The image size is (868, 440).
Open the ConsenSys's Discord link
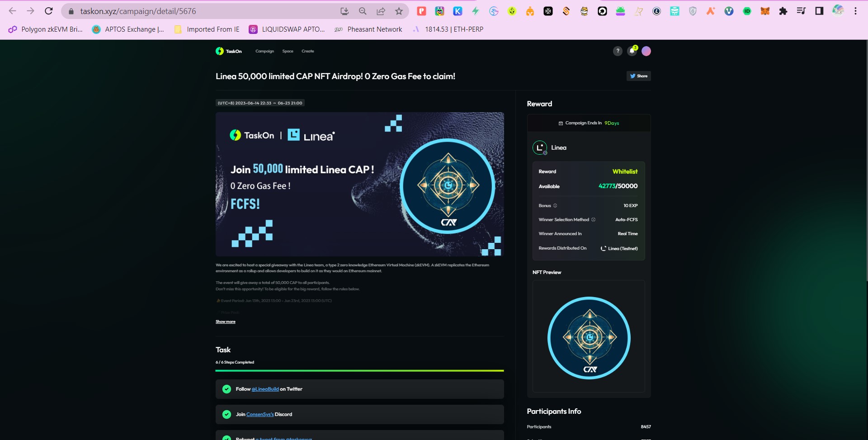(x=260, y=415)
